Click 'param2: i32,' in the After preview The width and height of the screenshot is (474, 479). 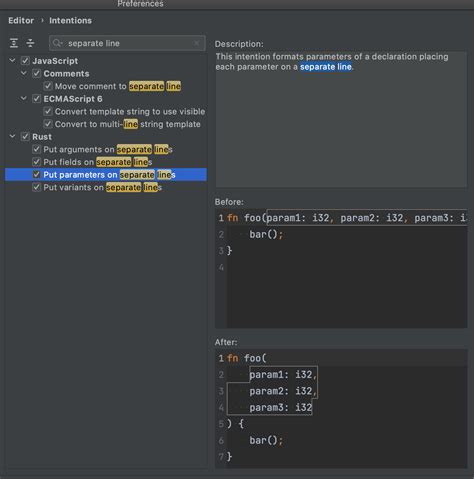pyautogui.click(x=283, y=391)
